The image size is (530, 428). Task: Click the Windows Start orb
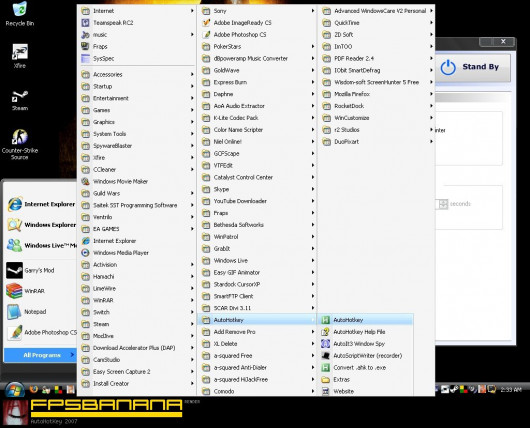tap(14, 390)
